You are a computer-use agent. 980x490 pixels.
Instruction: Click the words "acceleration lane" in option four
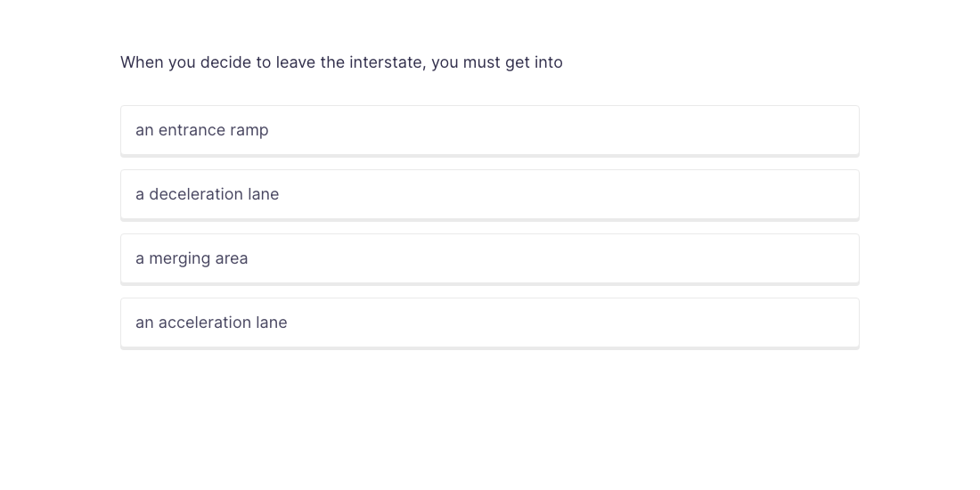point(223,323)
